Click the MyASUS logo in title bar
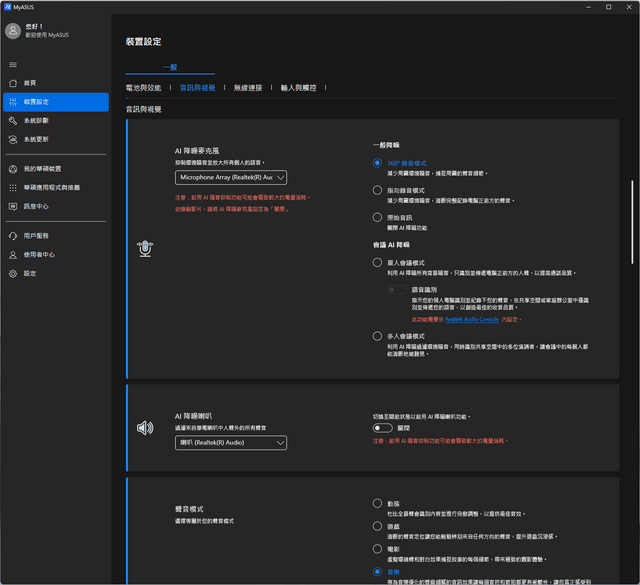The image size is (640, 585). point(7,7)
